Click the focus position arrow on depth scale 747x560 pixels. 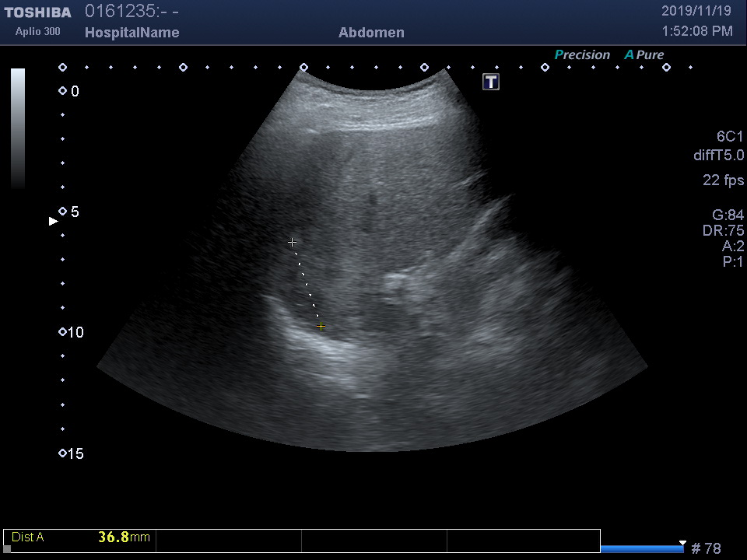(x=54, y=222)
